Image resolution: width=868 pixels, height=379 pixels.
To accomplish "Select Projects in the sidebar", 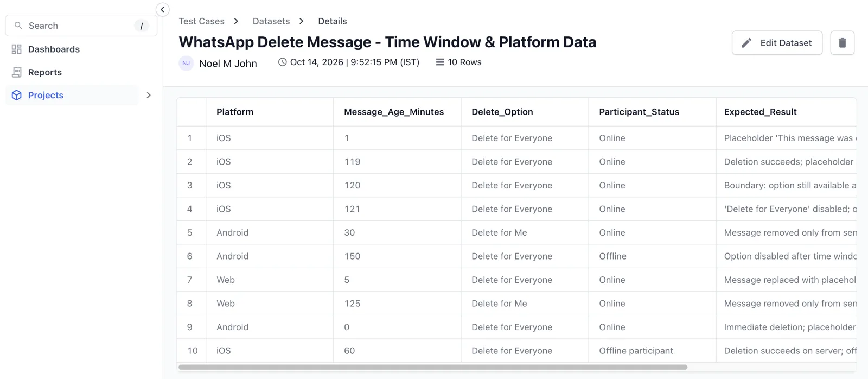I will tap(72, 95).
